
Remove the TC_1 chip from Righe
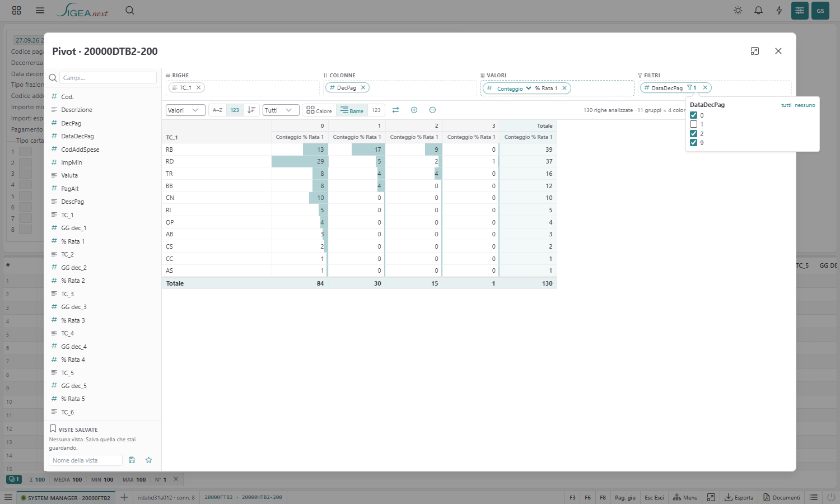[198, 87]
